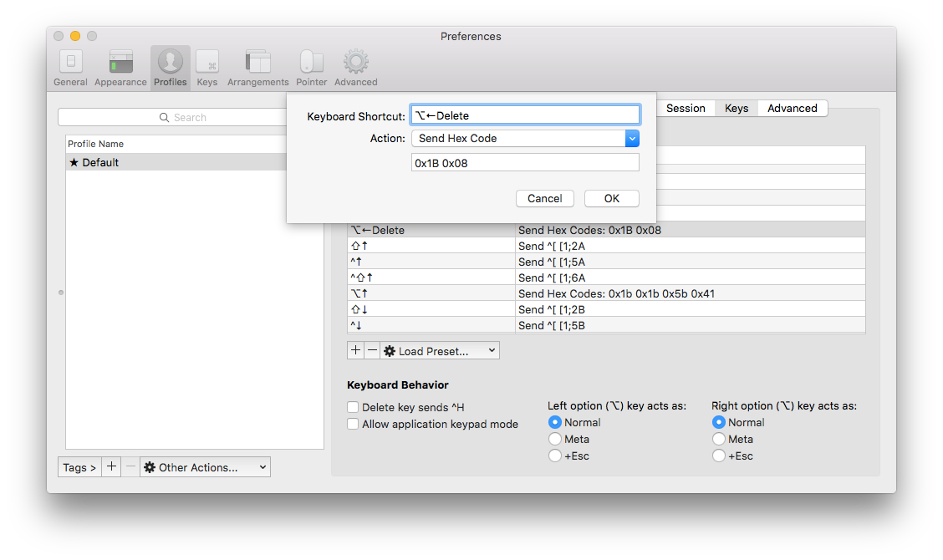Select the row Send ^[ [1;2A
The image size is (943, 560).
[x=606, y=246]
